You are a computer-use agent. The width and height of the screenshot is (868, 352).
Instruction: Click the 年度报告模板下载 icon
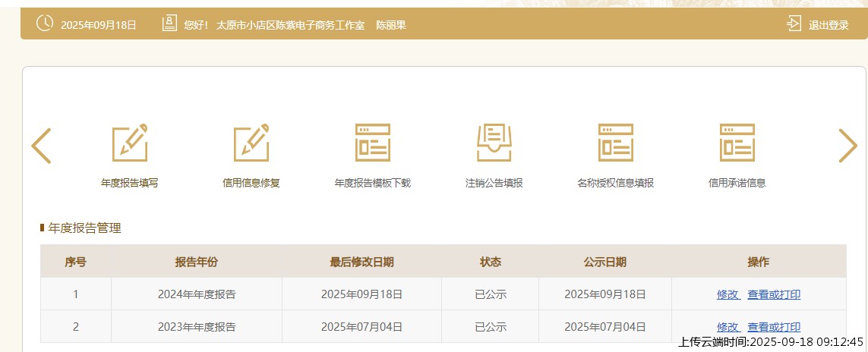pos(373,143)
